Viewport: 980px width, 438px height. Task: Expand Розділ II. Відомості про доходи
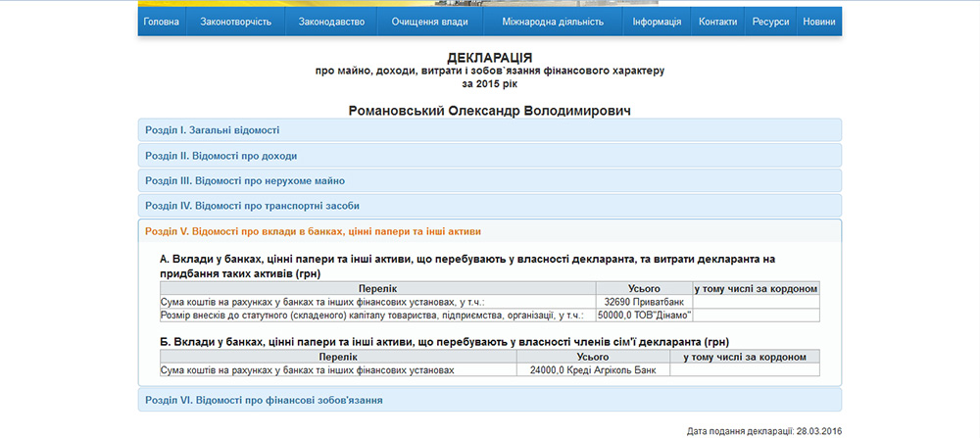pos(220,155)
